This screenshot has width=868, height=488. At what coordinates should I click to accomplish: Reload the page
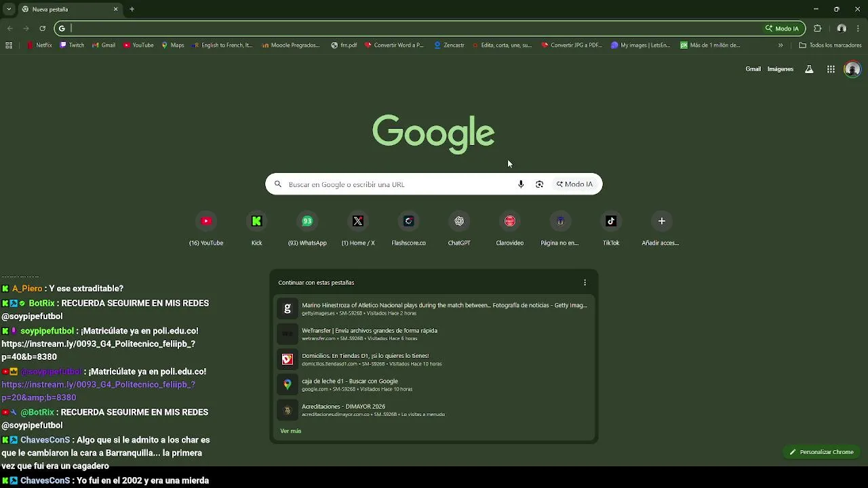(42, 28)
